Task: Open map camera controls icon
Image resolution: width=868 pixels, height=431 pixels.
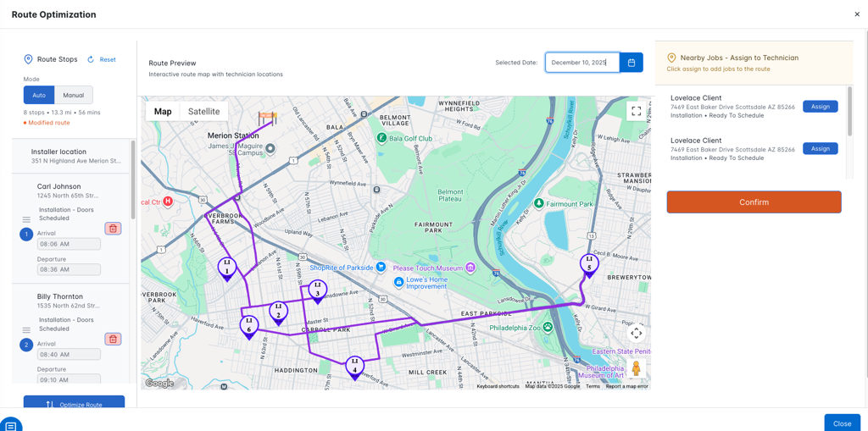Action: point(636,334)
